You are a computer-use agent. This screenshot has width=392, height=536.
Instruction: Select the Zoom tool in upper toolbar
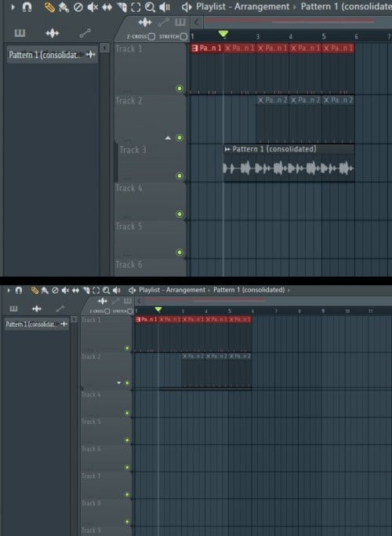click(150, 7)
